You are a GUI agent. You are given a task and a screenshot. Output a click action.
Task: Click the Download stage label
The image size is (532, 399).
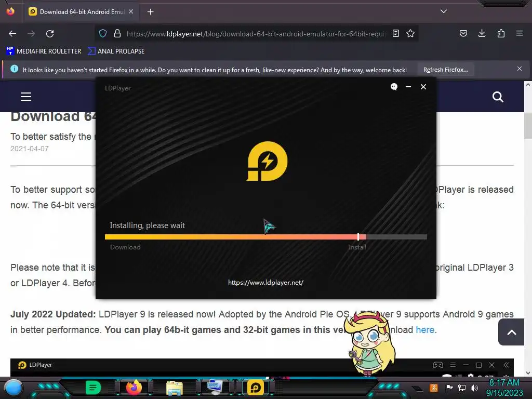(x=125, y=247)
